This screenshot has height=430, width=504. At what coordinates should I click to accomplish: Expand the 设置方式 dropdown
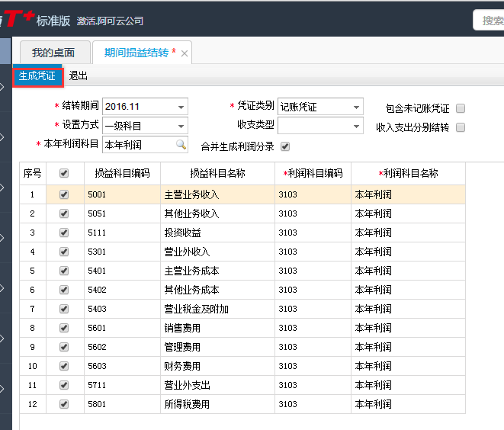(x=181, y=126)
